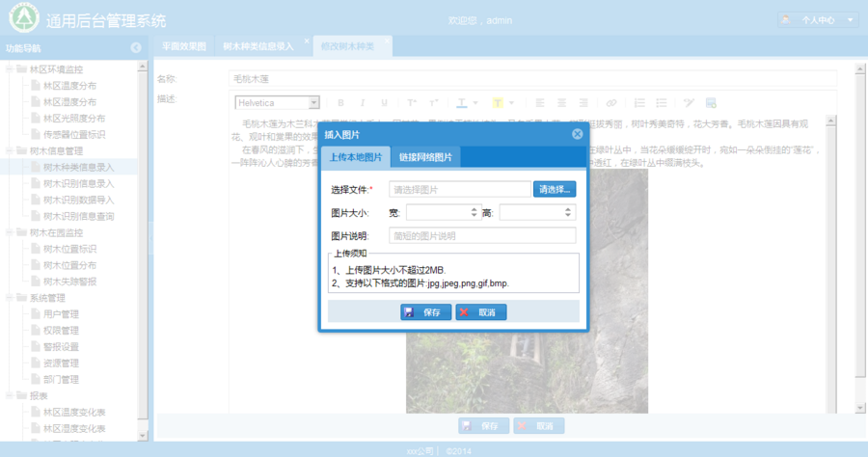Collapse the 树木信息管理 tree node
This screenshot has width=868, height=457.
tap(10, 150)
